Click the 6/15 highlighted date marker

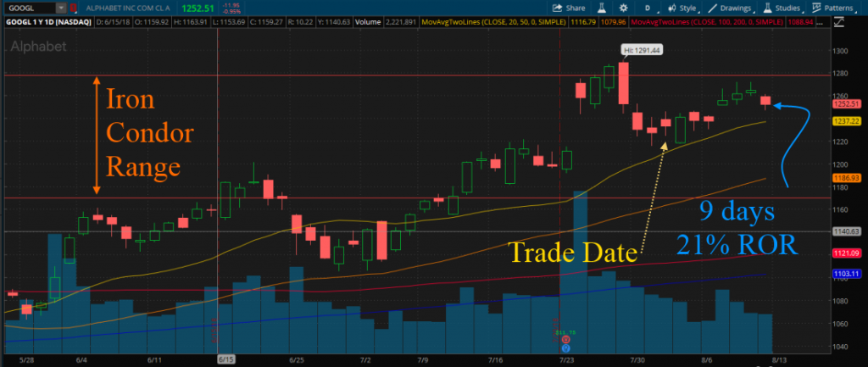[227, 359]
